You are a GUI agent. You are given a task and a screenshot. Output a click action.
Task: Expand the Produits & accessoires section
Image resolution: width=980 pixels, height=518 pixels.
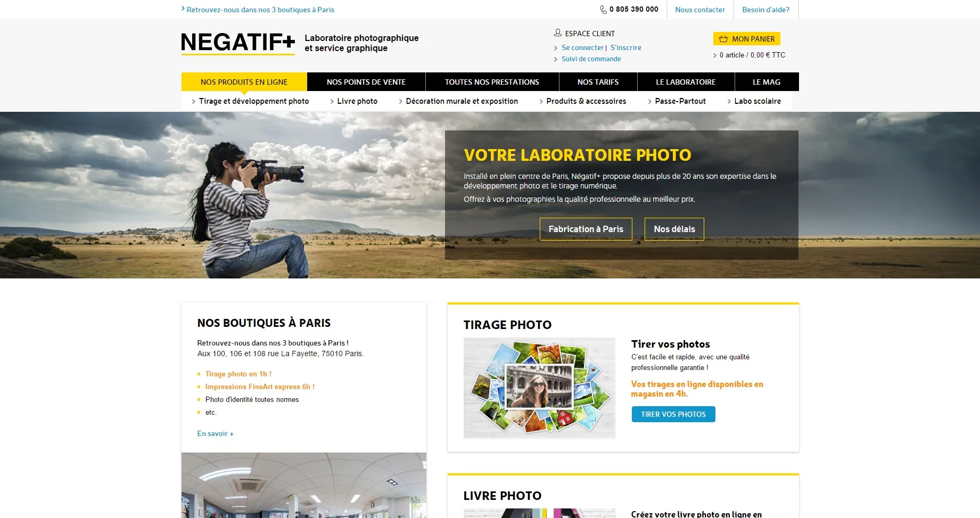[x=586, y=101]
